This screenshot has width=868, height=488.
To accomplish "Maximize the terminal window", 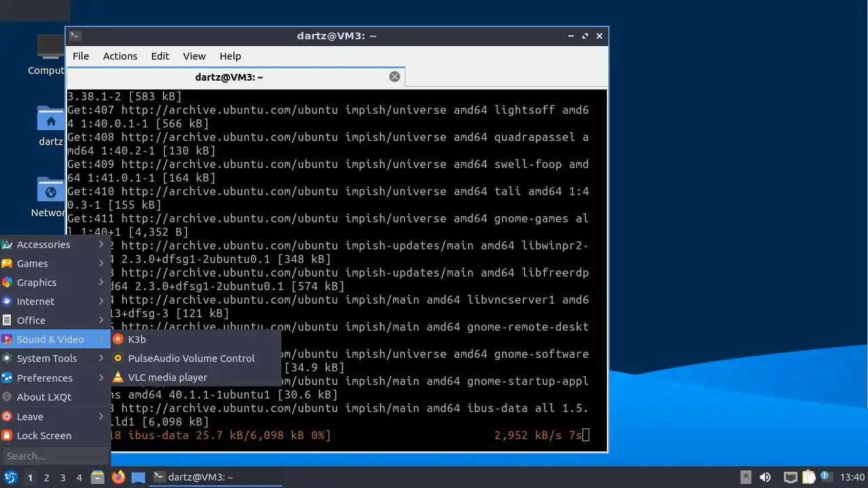I will click(585, 36).
